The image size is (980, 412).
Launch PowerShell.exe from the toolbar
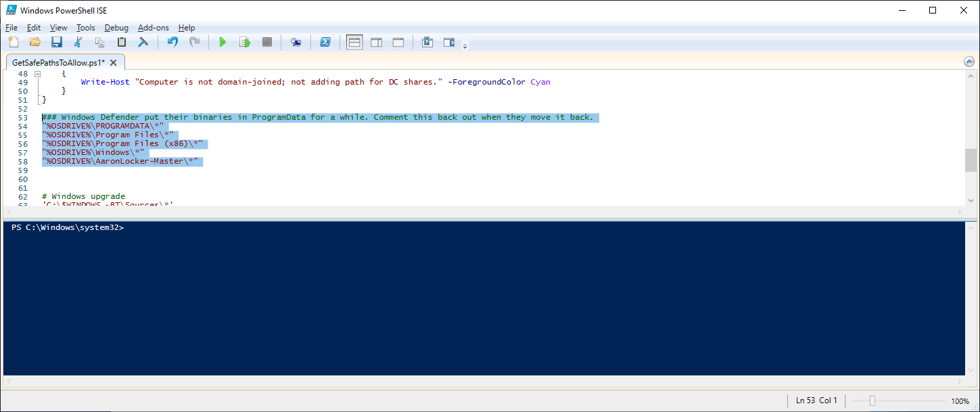(x=325, y=42)
